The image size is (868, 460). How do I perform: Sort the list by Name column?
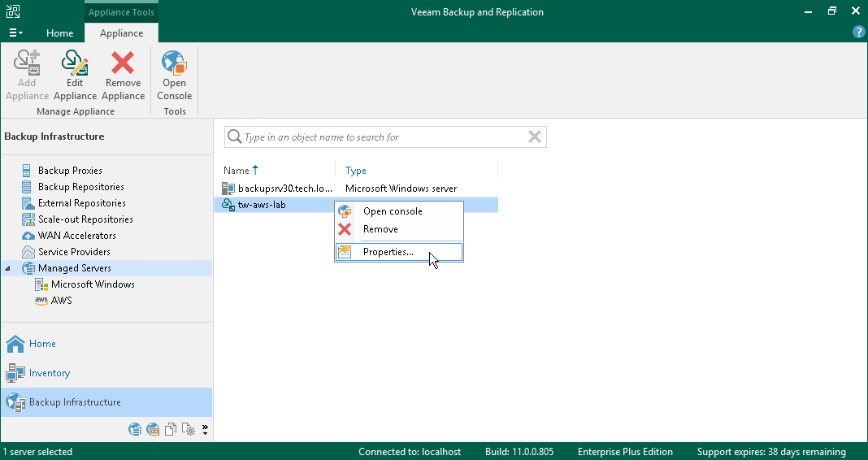click(237, 171)
